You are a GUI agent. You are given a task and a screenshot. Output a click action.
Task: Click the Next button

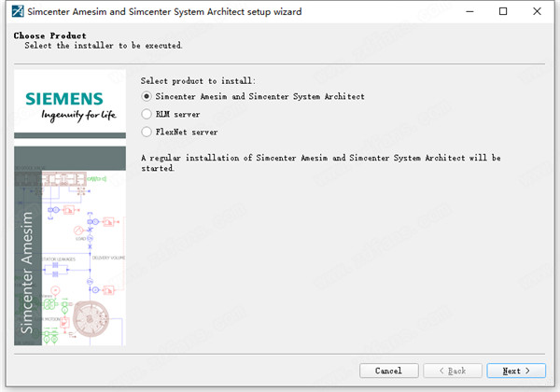[x=516, y=371]
